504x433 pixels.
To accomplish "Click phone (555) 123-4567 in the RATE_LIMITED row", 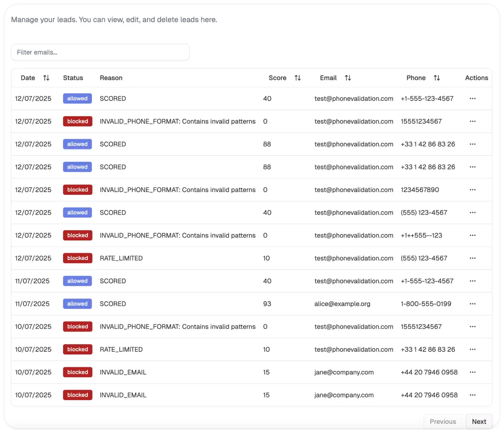I will 424,258.
